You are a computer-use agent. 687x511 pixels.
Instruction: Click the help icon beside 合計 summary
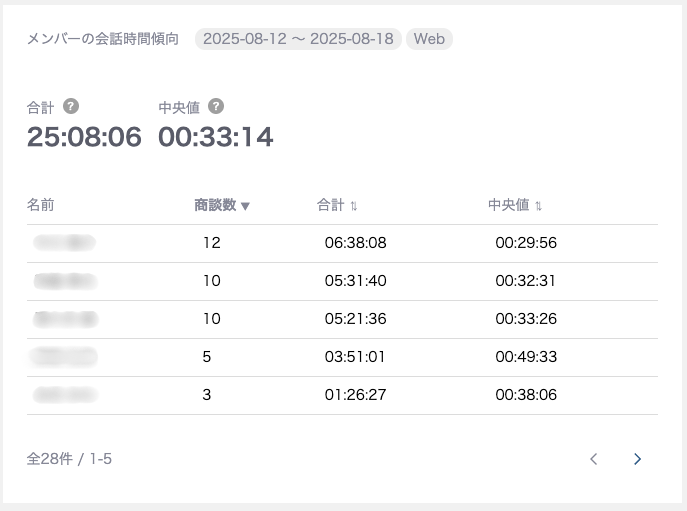point(70,106)
